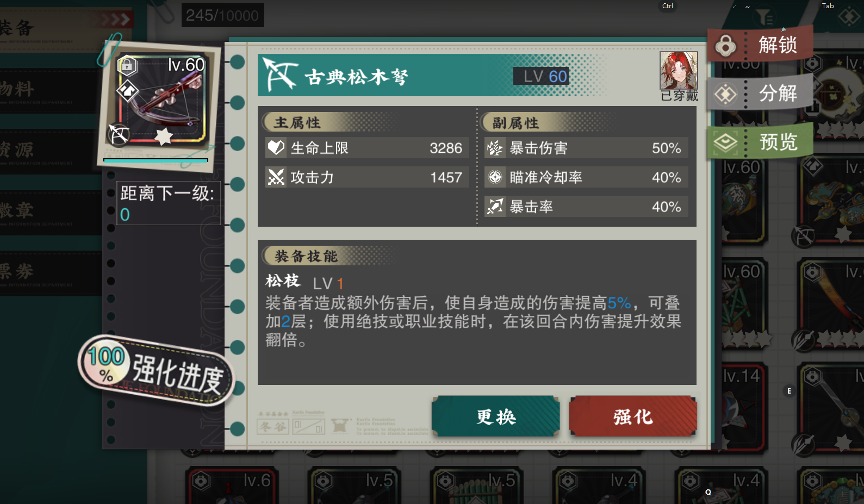Click the 瞄准冷却率 target icon
Screen dimensions: 864x504
click(495, 177)
